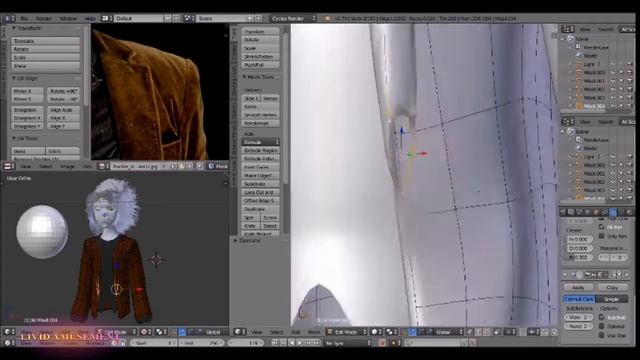Viewport: 640px width, 360px height.
Task: Delete scene with X icon beside Scene field
Action: (258, 18)
